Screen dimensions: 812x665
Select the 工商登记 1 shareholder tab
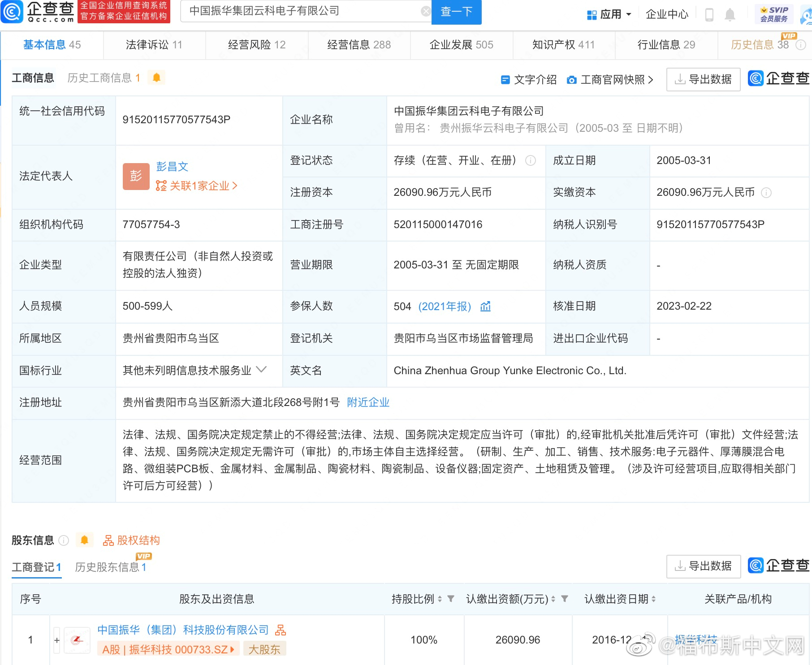point(36,567)
